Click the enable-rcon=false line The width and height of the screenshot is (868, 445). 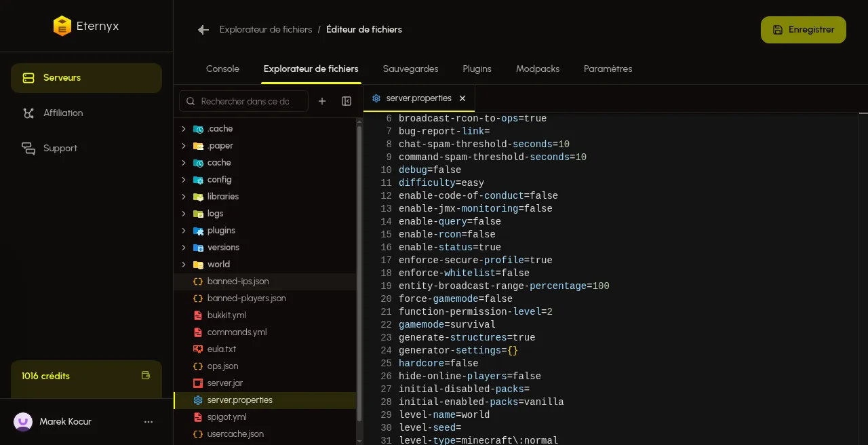(447, 235)
